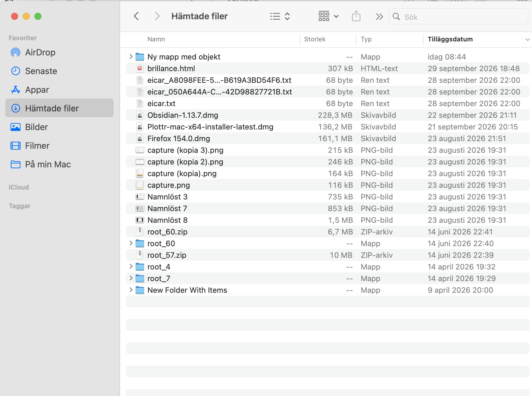Open the list view switcher
Screen dimensions: 532x396
coord(280,16)
